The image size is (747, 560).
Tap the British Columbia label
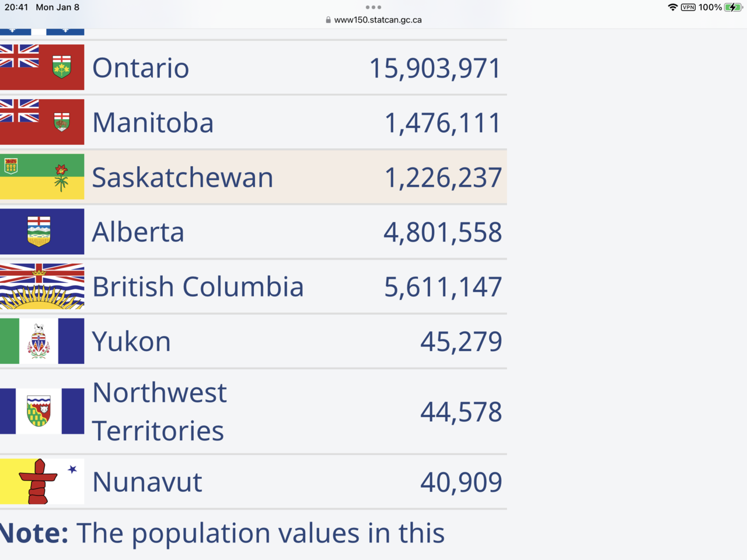point(198,287)
